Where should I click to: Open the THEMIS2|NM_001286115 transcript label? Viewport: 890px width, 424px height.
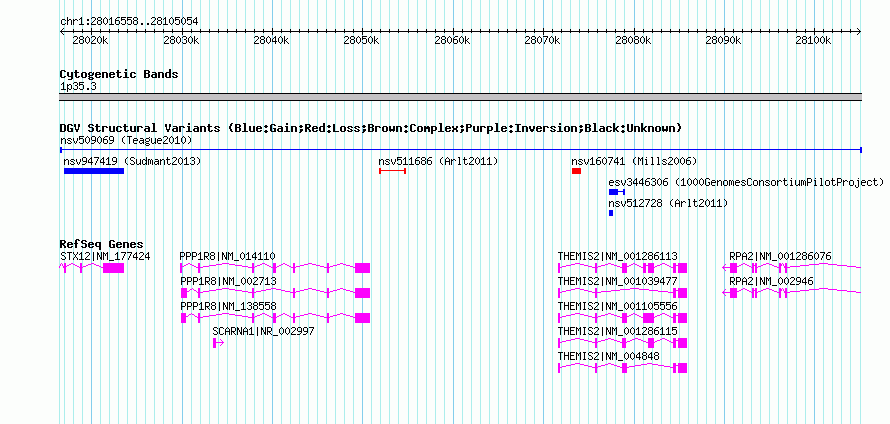[x=618, y=331]
